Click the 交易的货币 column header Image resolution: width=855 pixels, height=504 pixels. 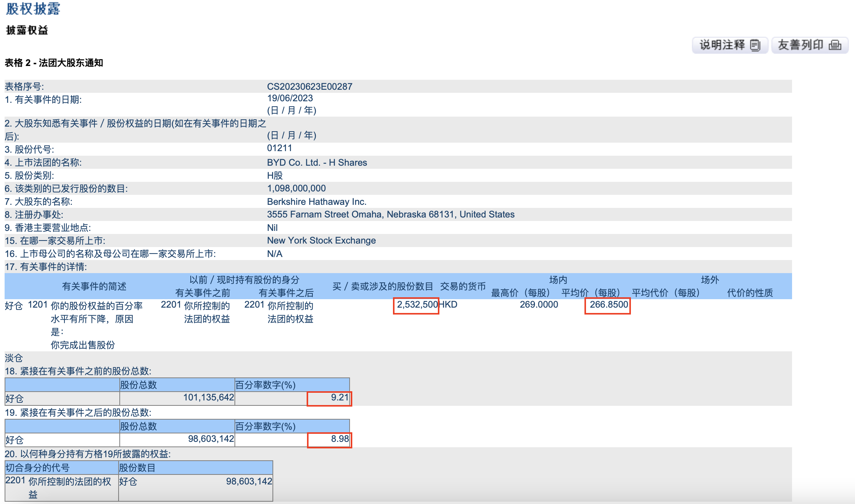462,287
